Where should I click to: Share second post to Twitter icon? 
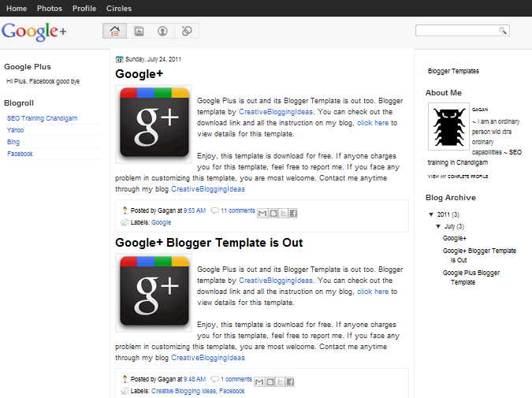(x=280, y=381)
